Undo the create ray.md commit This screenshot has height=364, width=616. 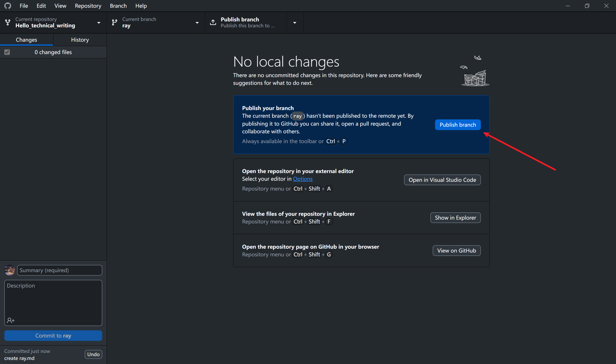(x=93, y=354)
